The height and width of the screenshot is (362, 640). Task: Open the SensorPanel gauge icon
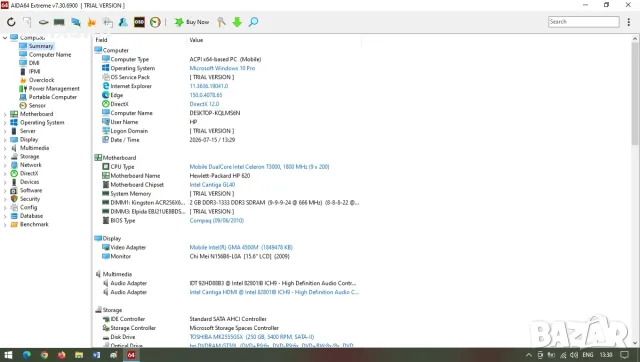(x=155, y=22)
